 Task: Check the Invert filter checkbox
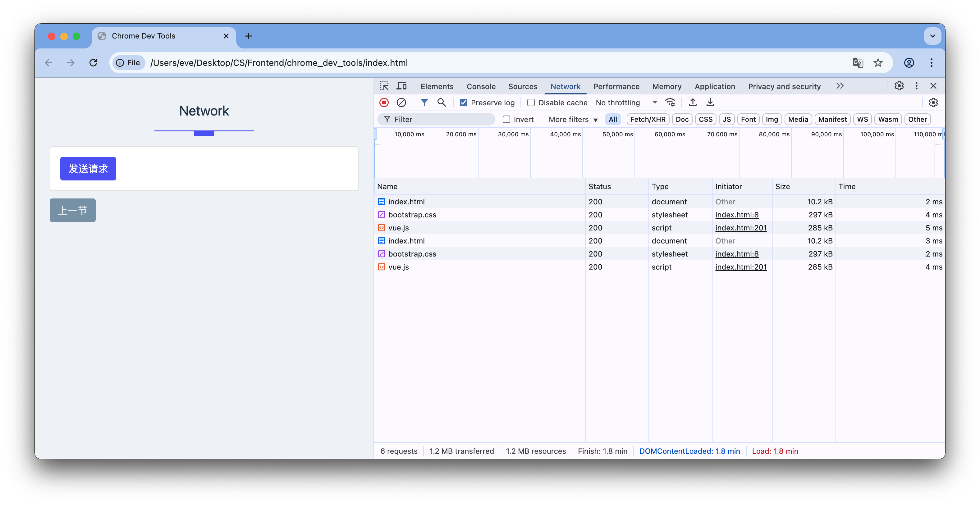(506, 119)
